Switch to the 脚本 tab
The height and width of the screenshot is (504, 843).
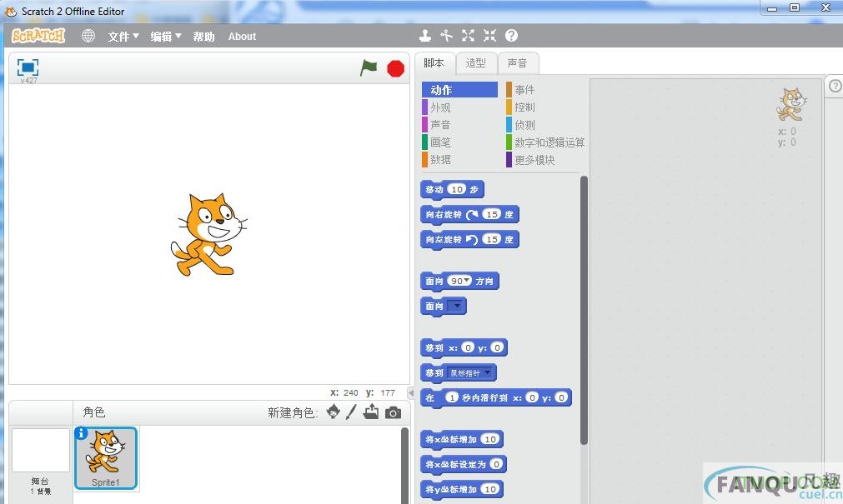point(434,62)
